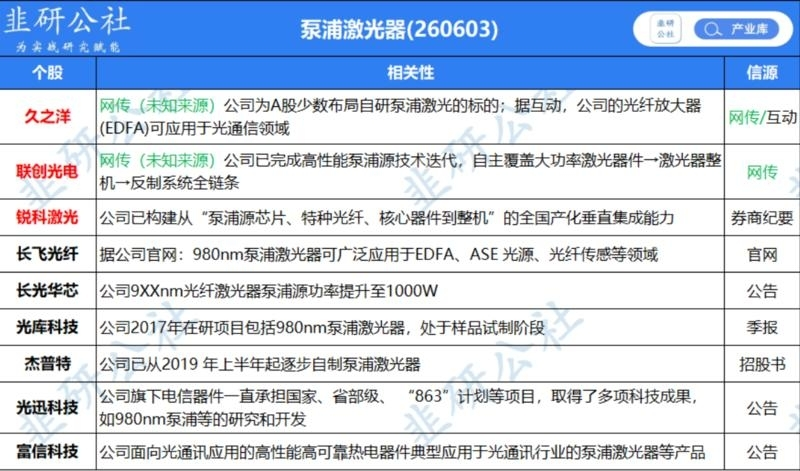Select the 长飞光纤 stock name

47,254
